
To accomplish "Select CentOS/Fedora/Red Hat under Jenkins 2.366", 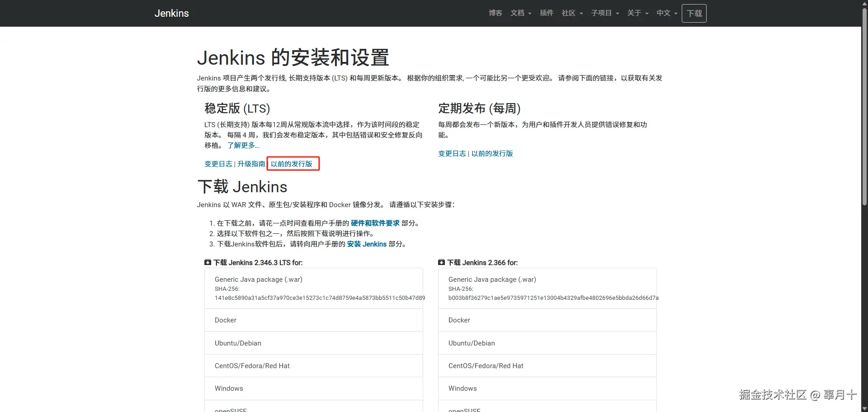I will tap(547, 366).
